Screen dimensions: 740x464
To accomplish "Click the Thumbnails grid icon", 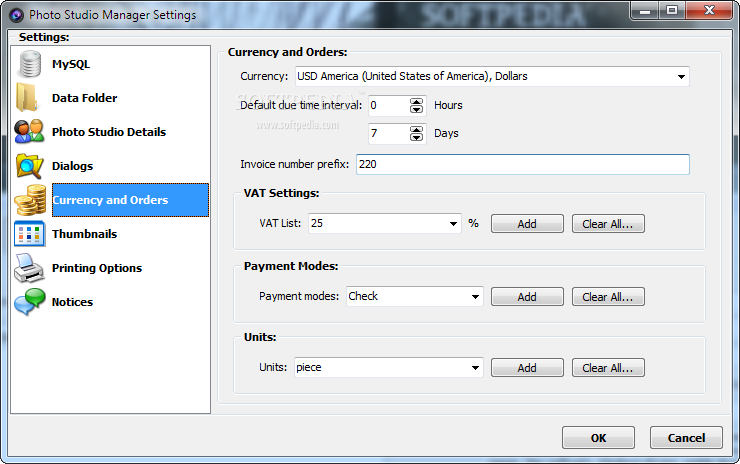I will [x=29, y=234].
